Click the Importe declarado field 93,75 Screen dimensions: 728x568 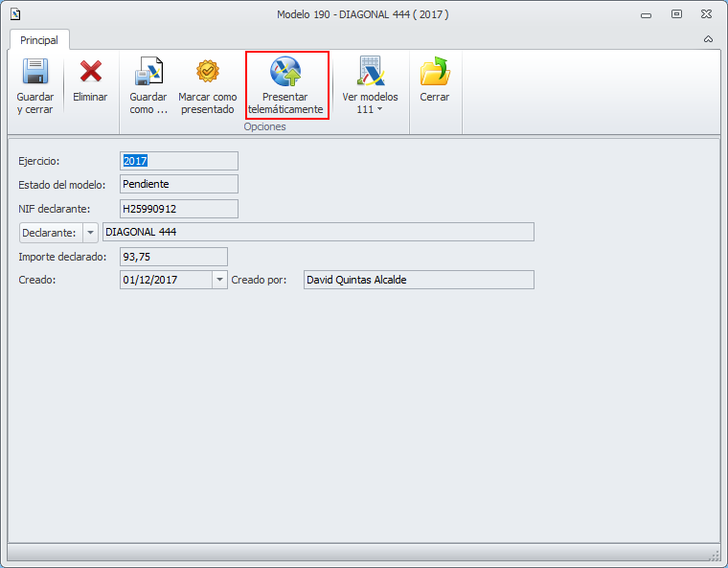pos(173,257)
